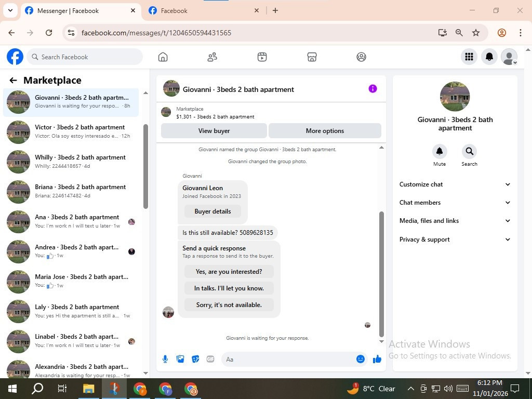Open the Windows Start menu
The height and width of the screenshot is (399, 532).
12,389
